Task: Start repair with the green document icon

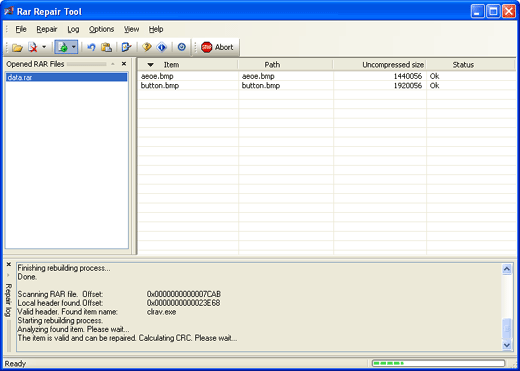Action: pyautogui.click(x=62, y=47)
